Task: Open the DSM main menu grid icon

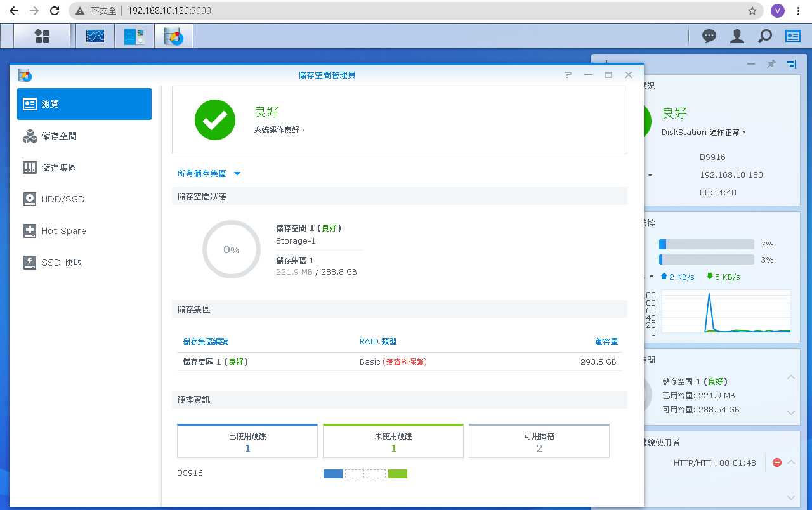Action: pos(42,36)
